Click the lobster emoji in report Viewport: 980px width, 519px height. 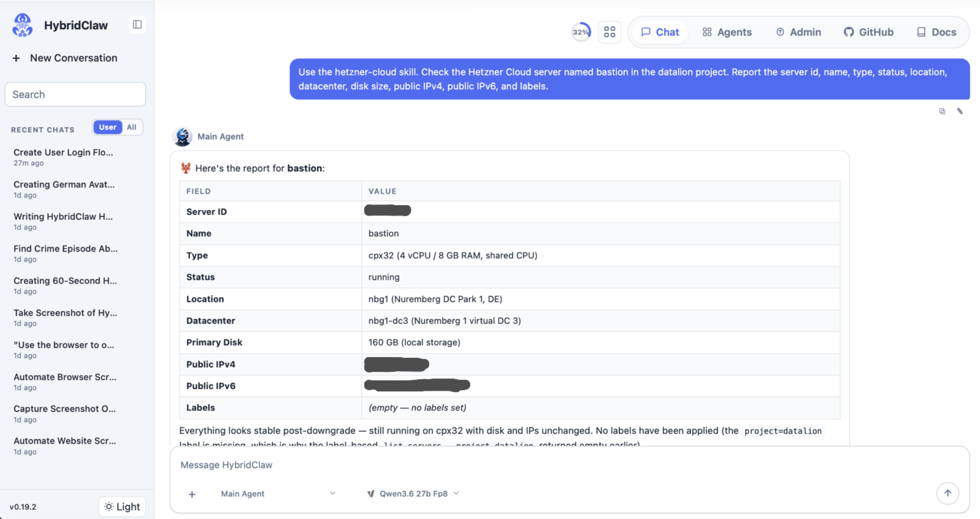pyautogui.click(x=186, y=168)
